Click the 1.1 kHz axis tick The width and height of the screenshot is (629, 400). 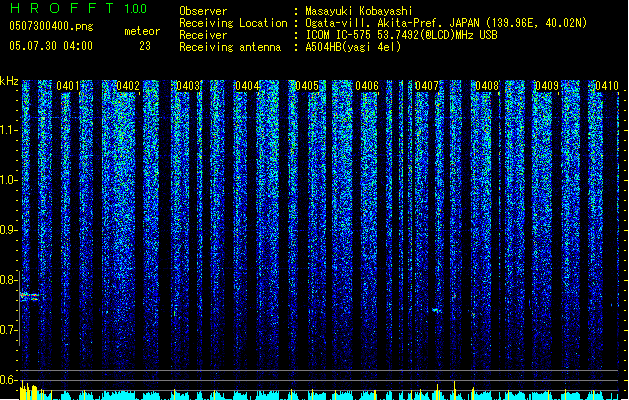click(8, 130)
